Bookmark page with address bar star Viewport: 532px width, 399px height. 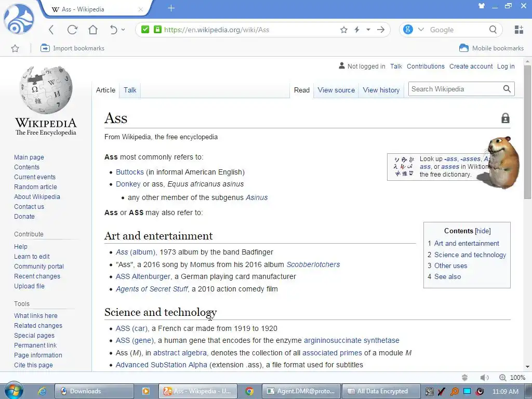tap(344, 30)
